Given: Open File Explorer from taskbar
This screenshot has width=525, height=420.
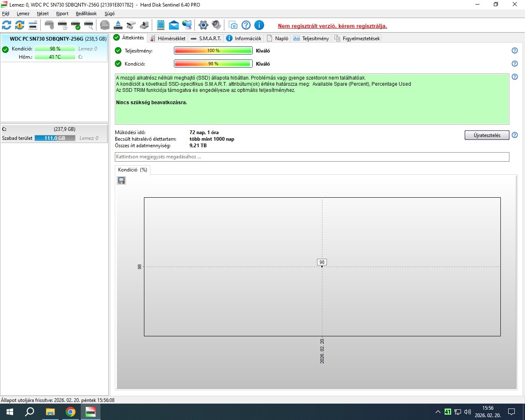Looking at the screenshot, I should (x=50, y=412).
